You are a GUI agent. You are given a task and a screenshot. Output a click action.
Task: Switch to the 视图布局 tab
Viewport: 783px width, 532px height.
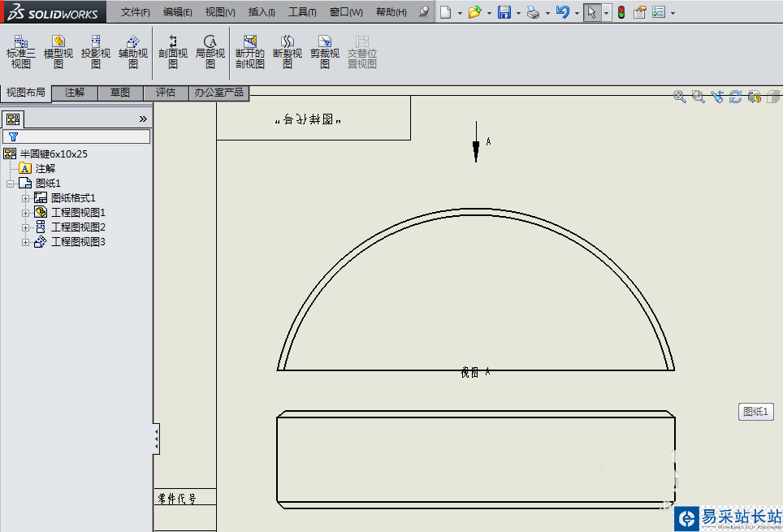tap(25, 93)
